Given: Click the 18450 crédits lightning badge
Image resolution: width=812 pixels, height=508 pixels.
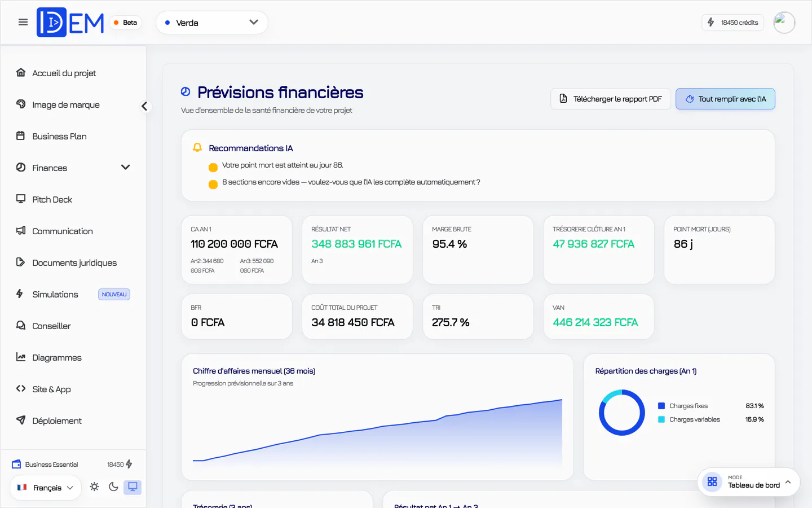Looking at the screenshot, I should (x=732, y=23).
